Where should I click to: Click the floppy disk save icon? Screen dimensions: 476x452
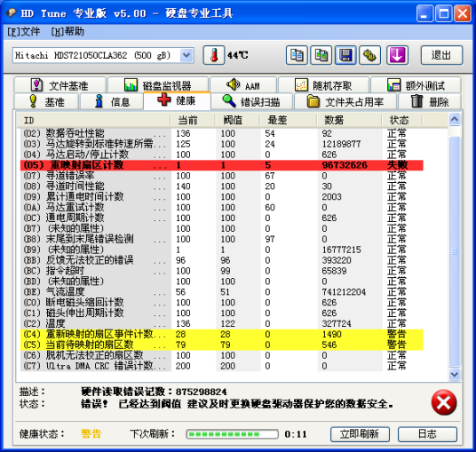[x=345, y=55]
